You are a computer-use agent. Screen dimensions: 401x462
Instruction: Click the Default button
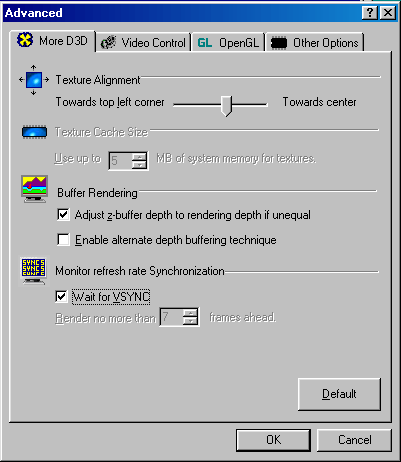click(339, 394)
